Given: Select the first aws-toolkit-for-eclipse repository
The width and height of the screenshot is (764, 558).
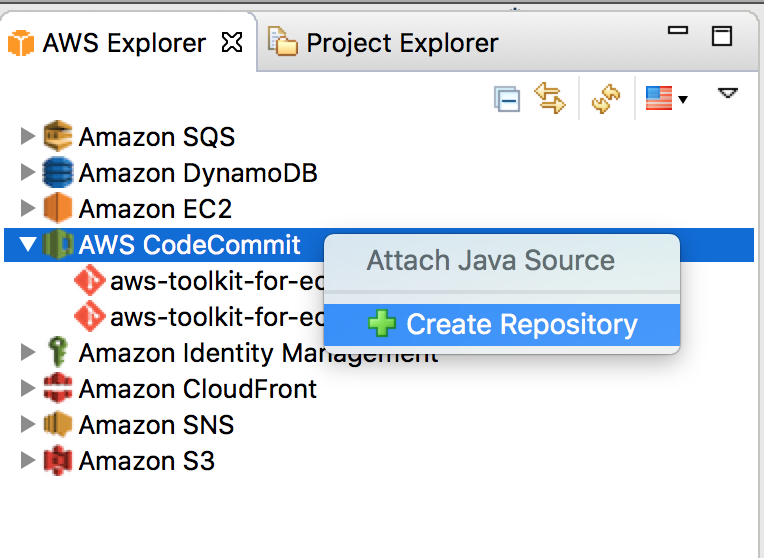Looking at the screenshot, I should click(x=217, y=281).
